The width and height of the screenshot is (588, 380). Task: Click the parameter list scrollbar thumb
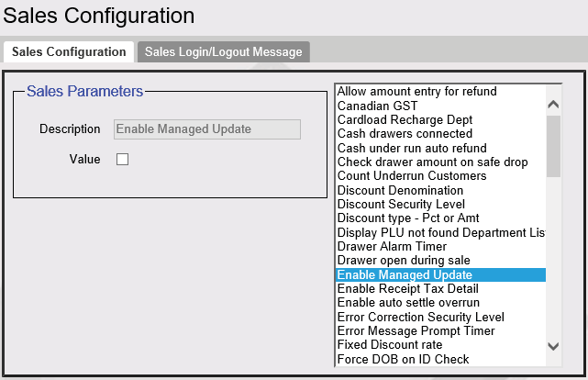(x=553, y=146)
